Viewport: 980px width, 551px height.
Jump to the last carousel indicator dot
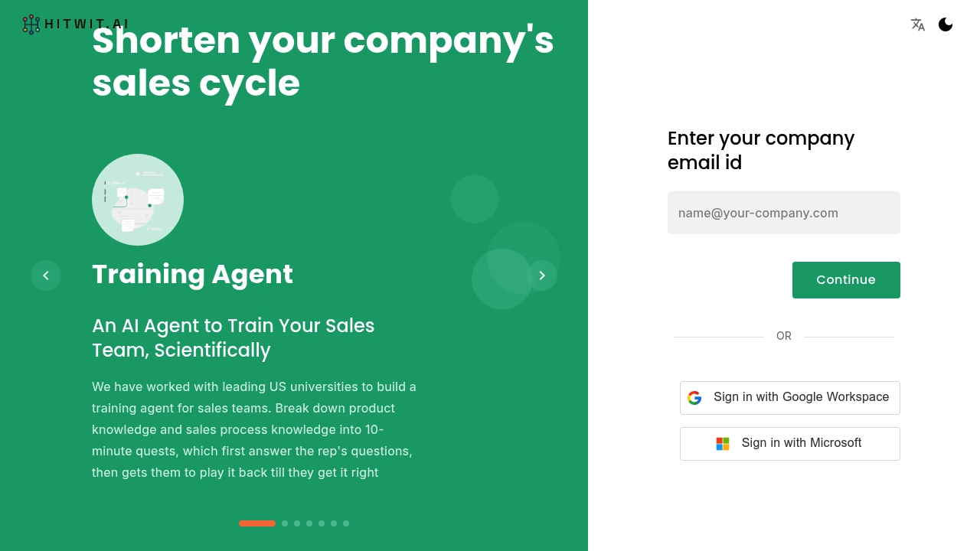tap(346, 523)
